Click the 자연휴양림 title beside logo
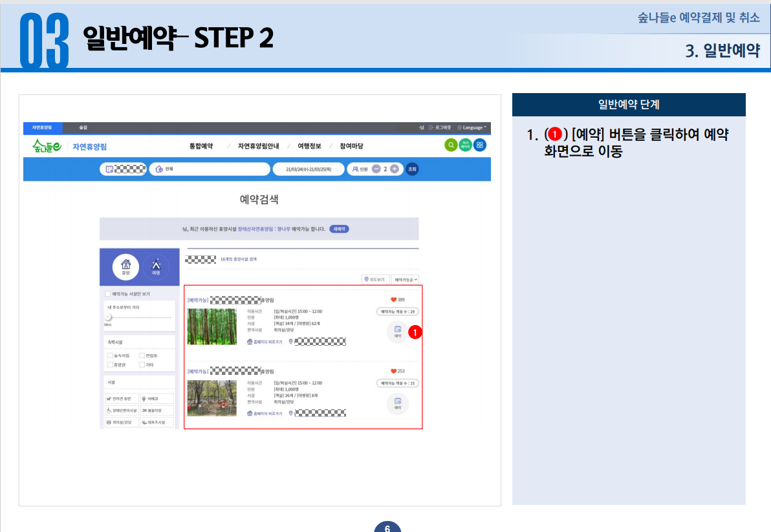 click(89, 146)
